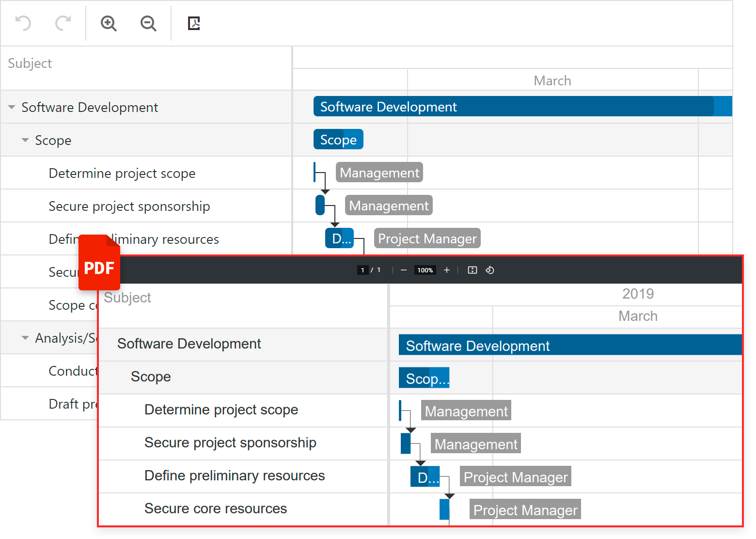Click the rotate page icon in PDF preview
This screenshot has width=756, height=539.
pyautogui.click(x=489, y=270)
